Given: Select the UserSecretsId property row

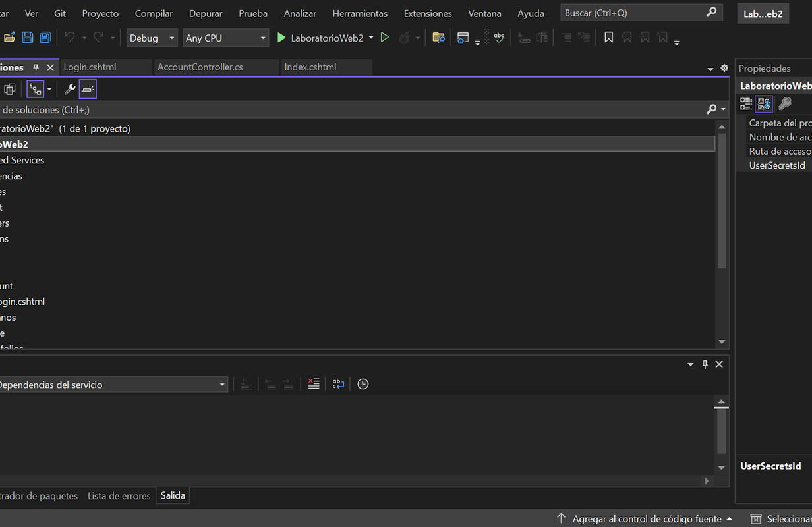Looking at the screenshot, I should [x=774, y=165].
